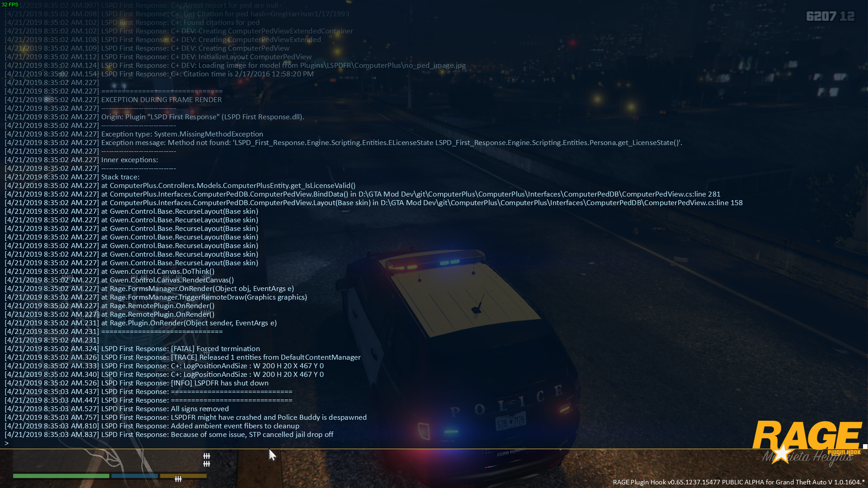Screen dimensions: 868x488
Task: Select the EXCEPTION DURING FRAME RENDER line
Action: pyautogui.click(x=161, y=100)
